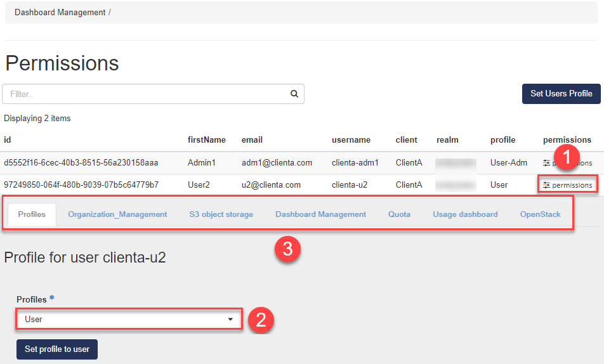Open permissions for user clienta-u2
The height and width of the screenshot is (364, 604).
[568, 185]
